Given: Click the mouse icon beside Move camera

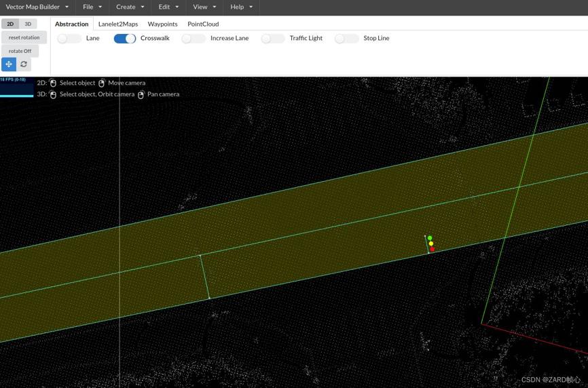Looking at the screenshot, I should (x=102, y=83).
